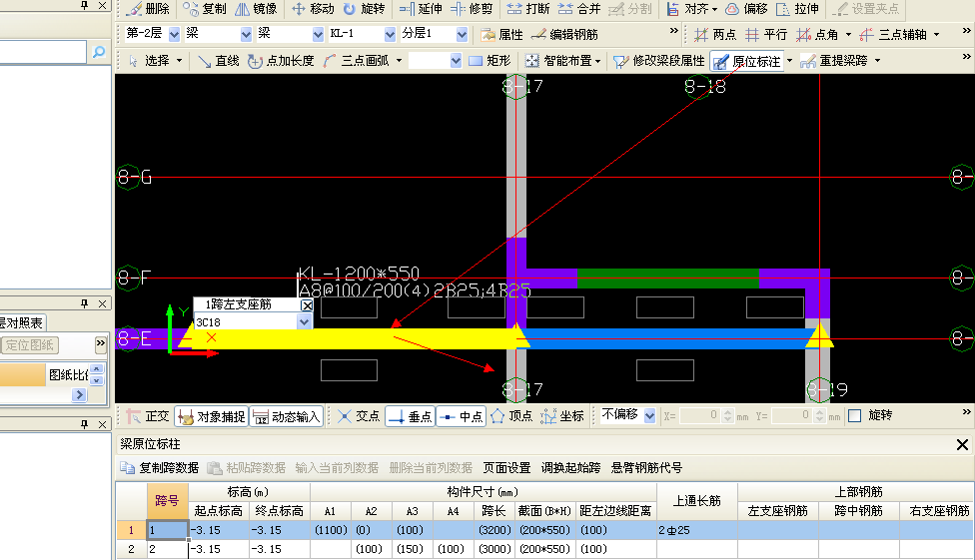Select the 点加长度 drawing tool
This screenshot has width=975, height=560.
point(281,61)
